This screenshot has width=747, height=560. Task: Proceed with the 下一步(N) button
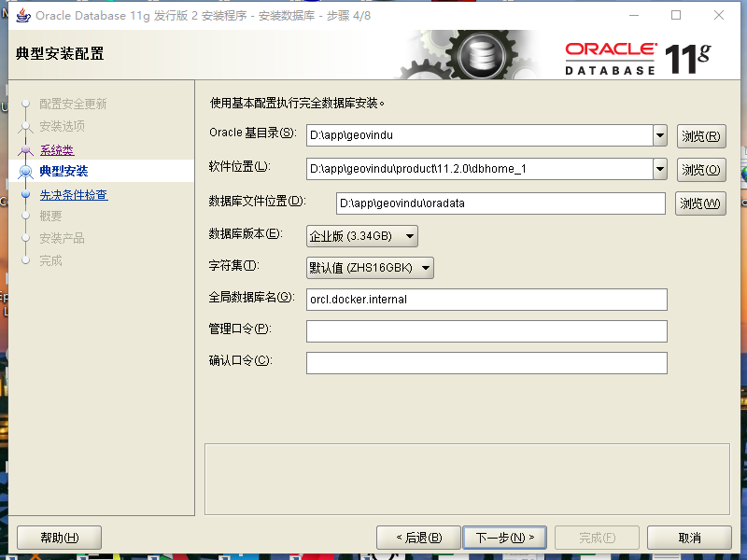coord(505,538)
